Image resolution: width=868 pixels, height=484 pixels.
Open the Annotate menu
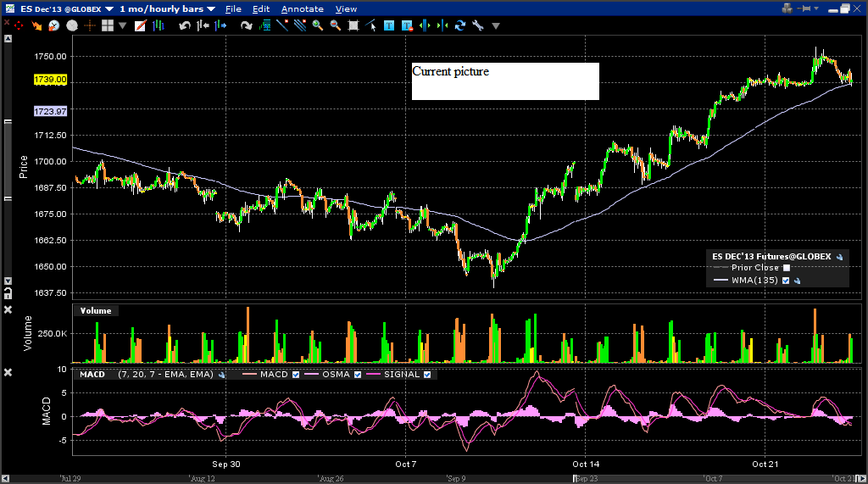point(303,8)
